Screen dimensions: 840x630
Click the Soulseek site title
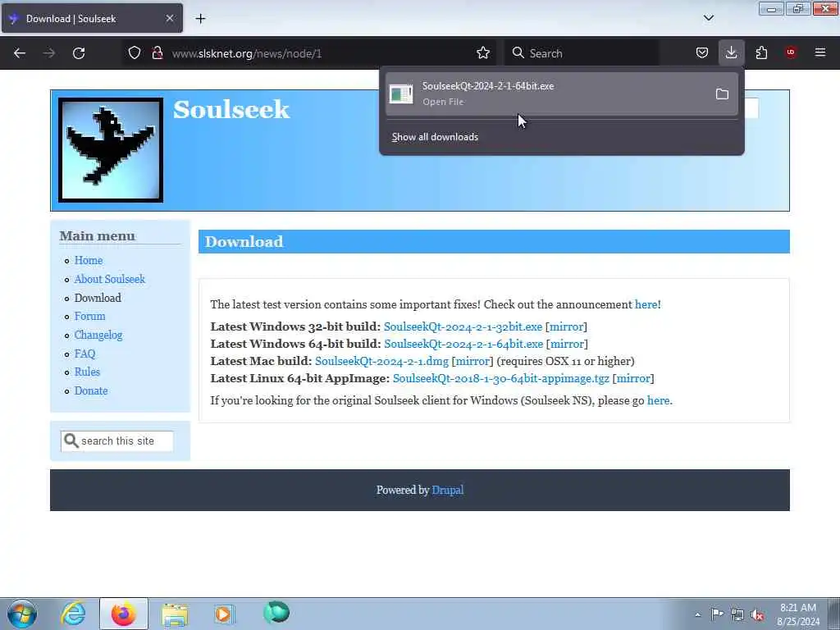point(231,109)
